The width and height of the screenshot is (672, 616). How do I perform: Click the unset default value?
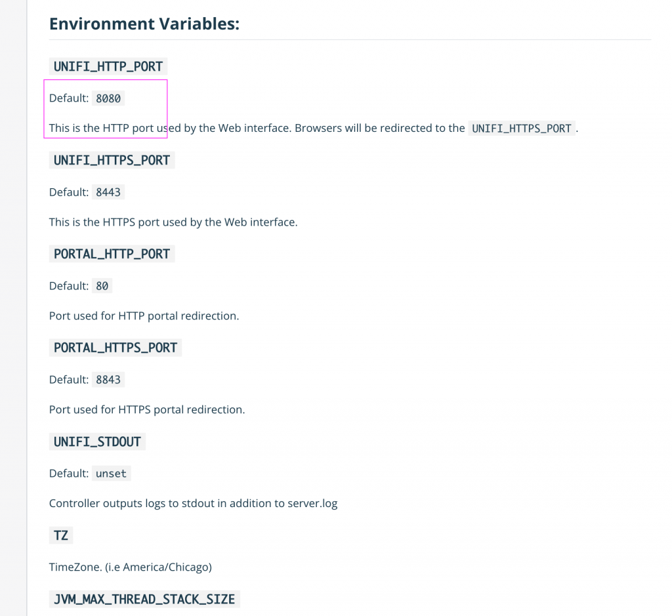[111, 474]
